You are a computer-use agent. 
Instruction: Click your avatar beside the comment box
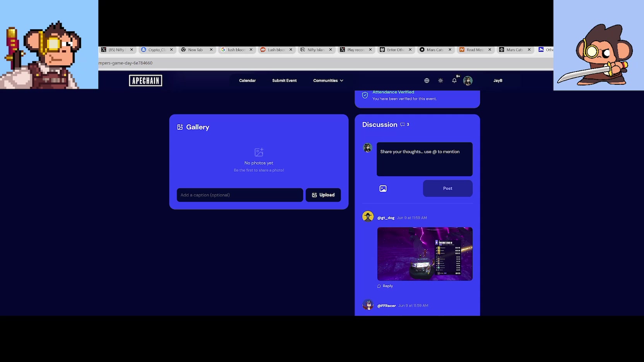click(368, 148)
